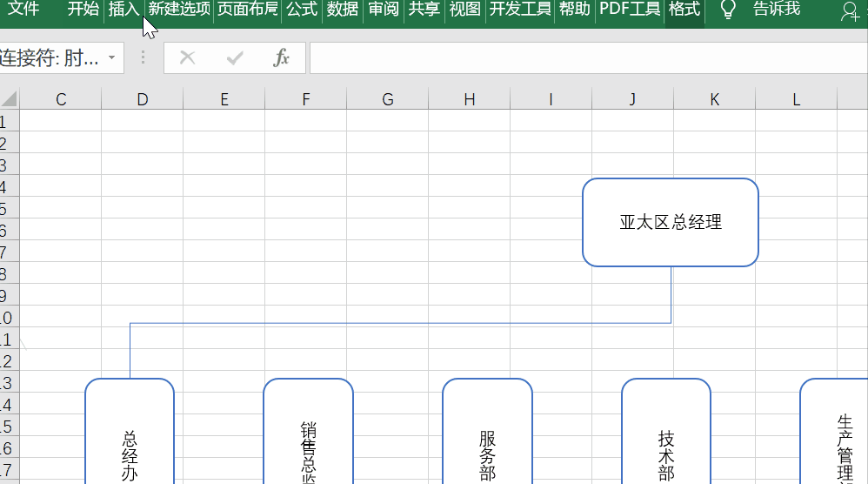Open the 帮助 tab

tap(575, 9)
